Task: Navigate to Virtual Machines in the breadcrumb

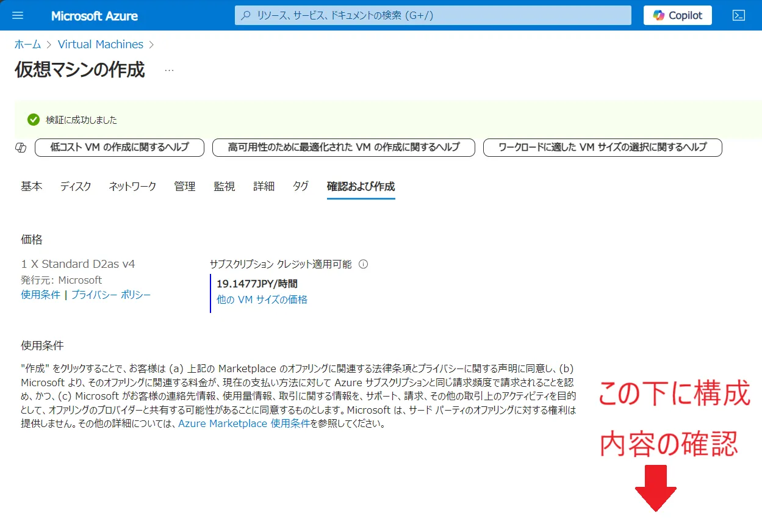Action: (x=100, y=45)
